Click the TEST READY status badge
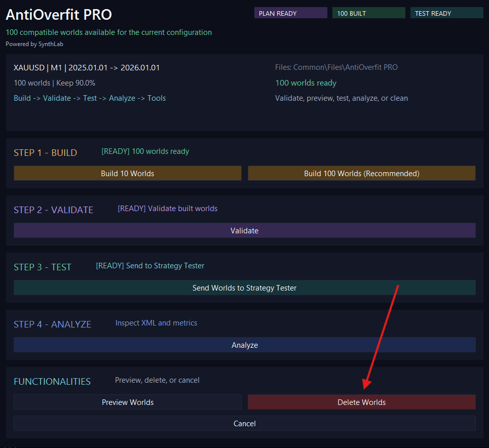The width and height of the screenshot is (489, 448). pyautogui.click(x=446, y=13)
